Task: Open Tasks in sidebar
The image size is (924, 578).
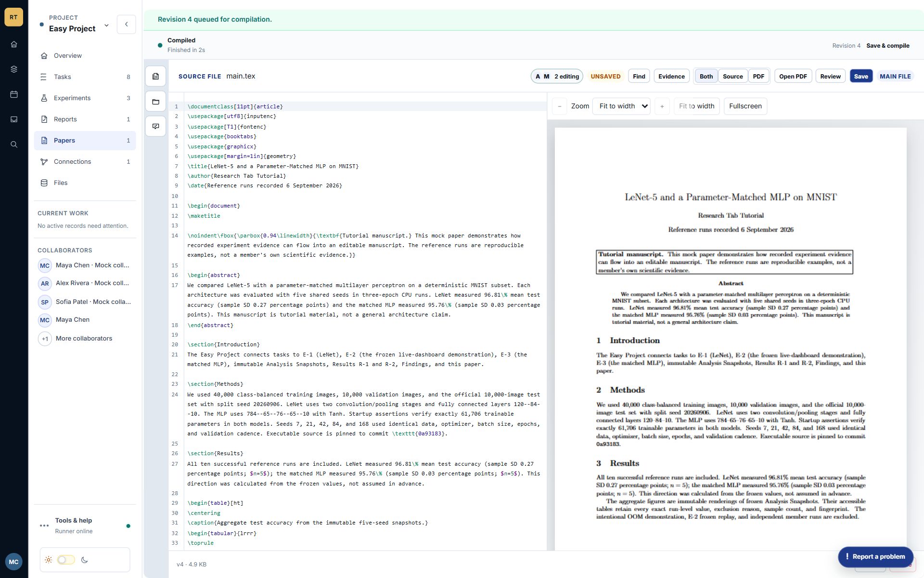Action: click(x=85, y=77)
